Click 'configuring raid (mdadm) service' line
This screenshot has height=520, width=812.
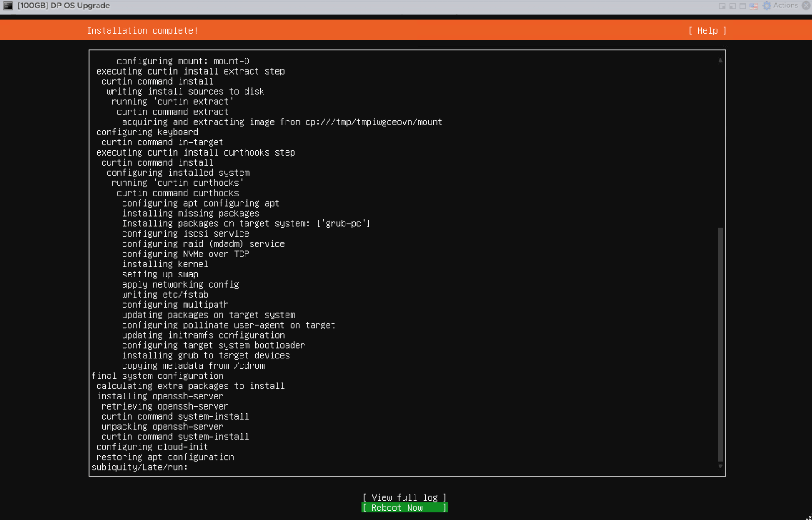coord(203,244)
